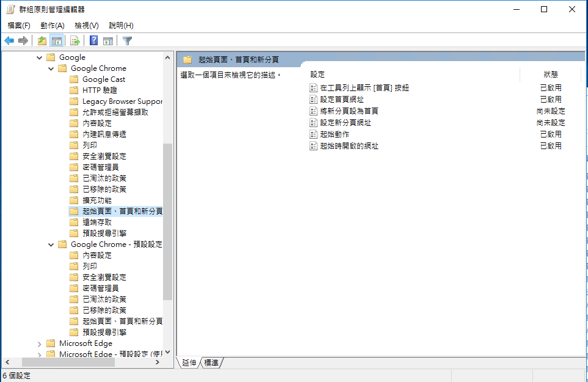Expand the Microsoft Edge node chevron

(39, 343)
